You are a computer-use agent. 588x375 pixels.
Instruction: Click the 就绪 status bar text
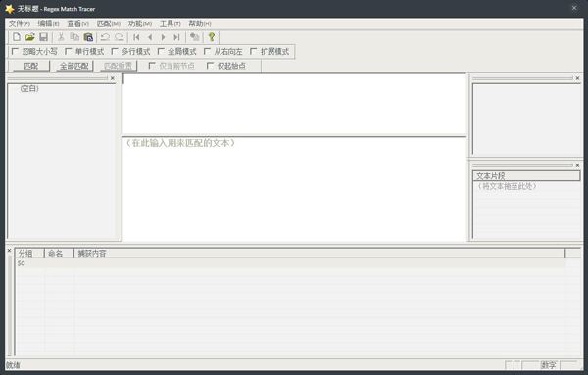coord(13,365)
